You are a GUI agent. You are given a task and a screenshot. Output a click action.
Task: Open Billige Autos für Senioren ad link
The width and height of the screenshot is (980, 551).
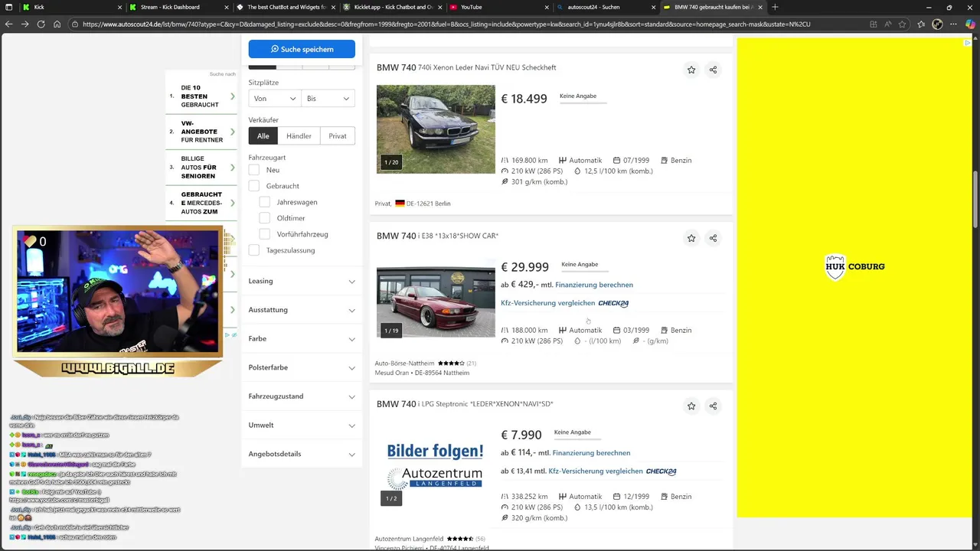point(202,168)
